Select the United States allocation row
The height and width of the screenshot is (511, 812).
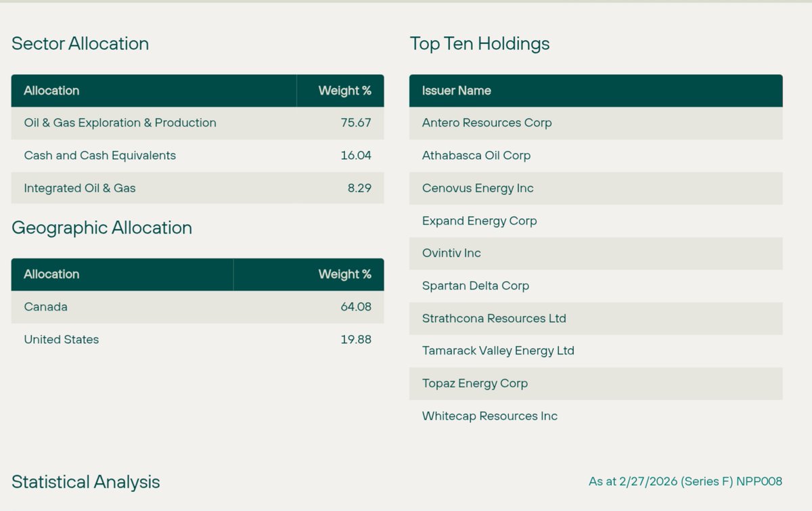[198, 339]
